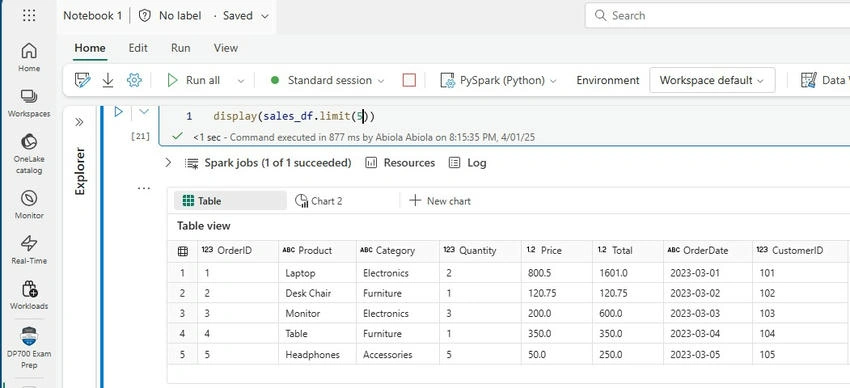Click the Data Wrangler icon
This screenshot has height=388, width=850.
click(x=808, y=80)
